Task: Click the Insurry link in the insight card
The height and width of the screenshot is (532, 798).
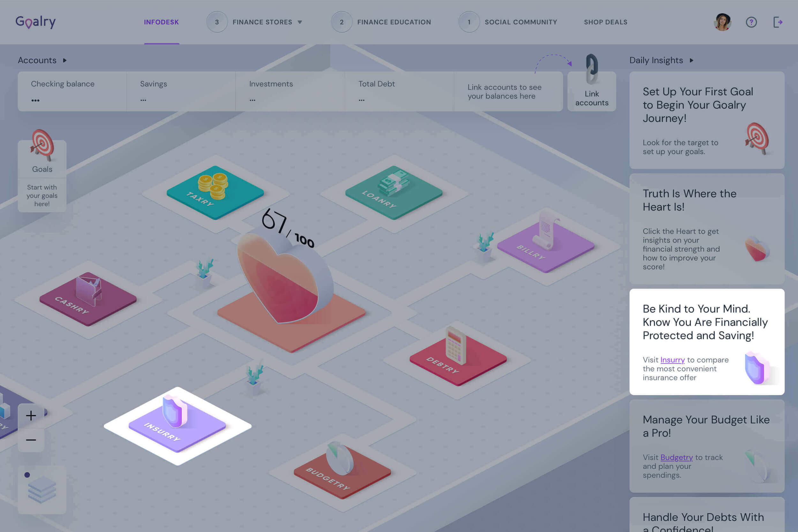Action: pos(673,360)
